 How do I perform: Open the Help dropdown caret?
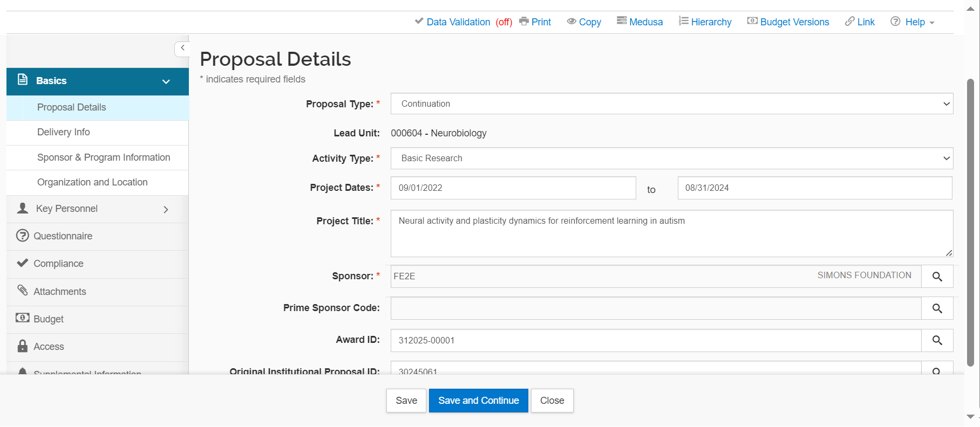(932, 23)
